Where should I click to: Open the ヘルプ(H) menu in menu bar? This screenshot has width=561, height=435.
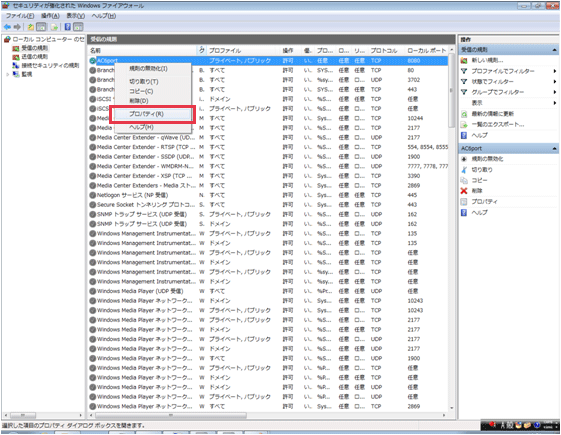(104, 16)
